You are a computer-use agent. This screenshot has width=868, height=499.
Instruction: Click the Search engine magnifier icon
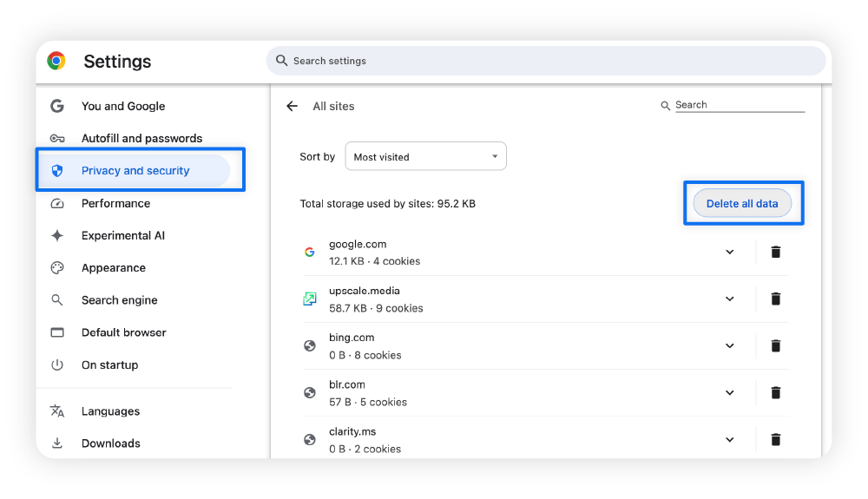(57, 300)
